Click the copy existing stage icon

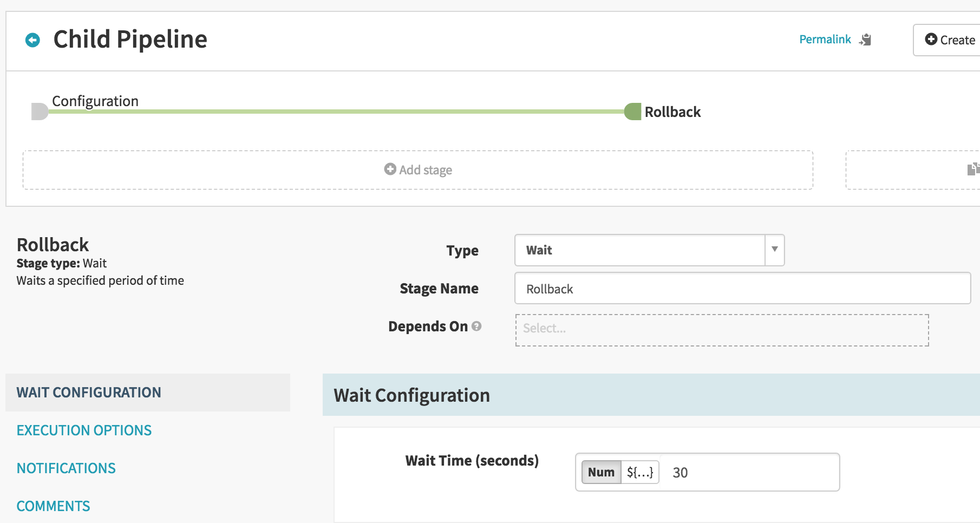tap(974, 169)
